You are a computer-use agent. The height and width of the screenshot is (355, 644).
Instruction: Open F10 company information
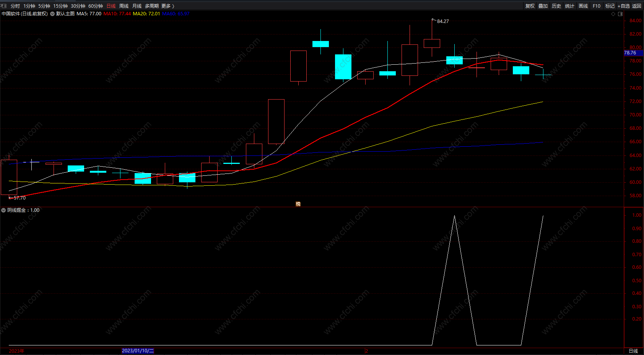[597, 6]
